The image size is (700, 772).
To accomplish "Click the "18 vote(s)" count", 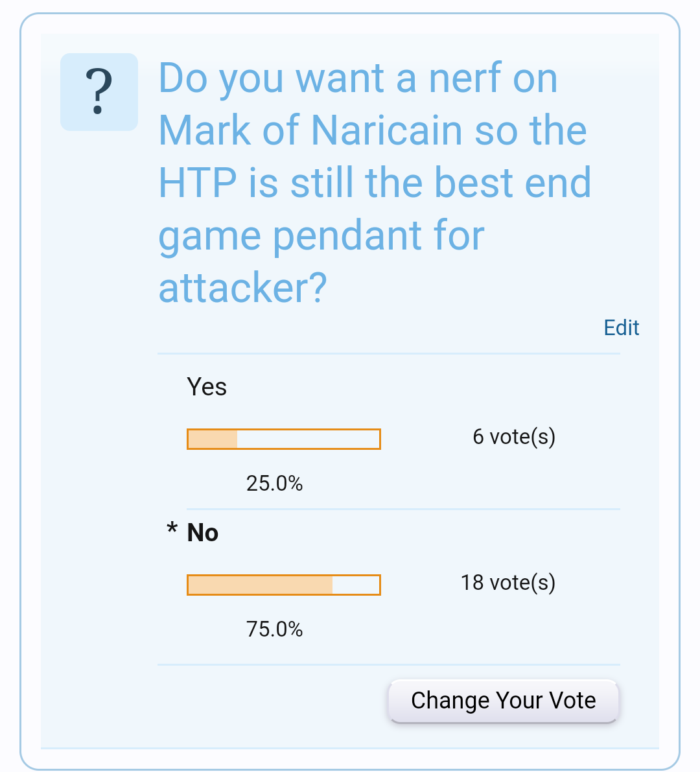I will 508,583.
